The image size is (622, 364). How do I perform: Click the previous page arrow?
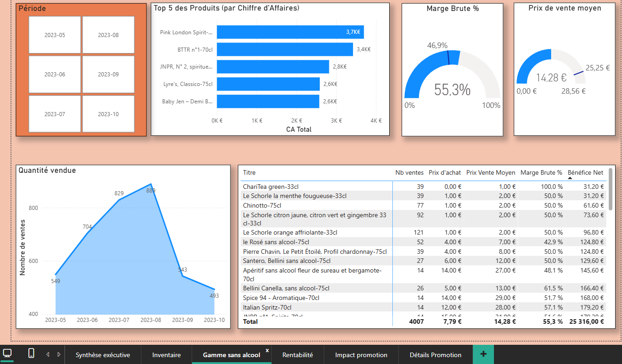[x=48, y=354]
